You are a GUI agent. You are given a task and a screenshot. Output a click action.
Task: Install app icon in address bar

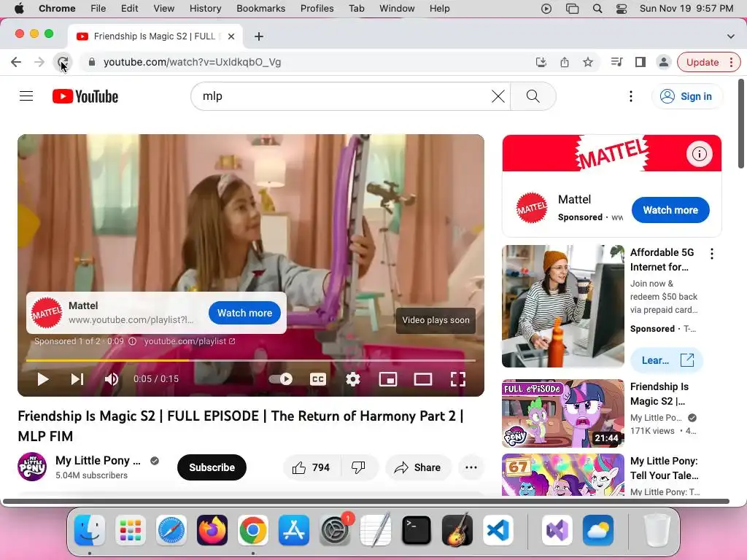click(541, 62)
